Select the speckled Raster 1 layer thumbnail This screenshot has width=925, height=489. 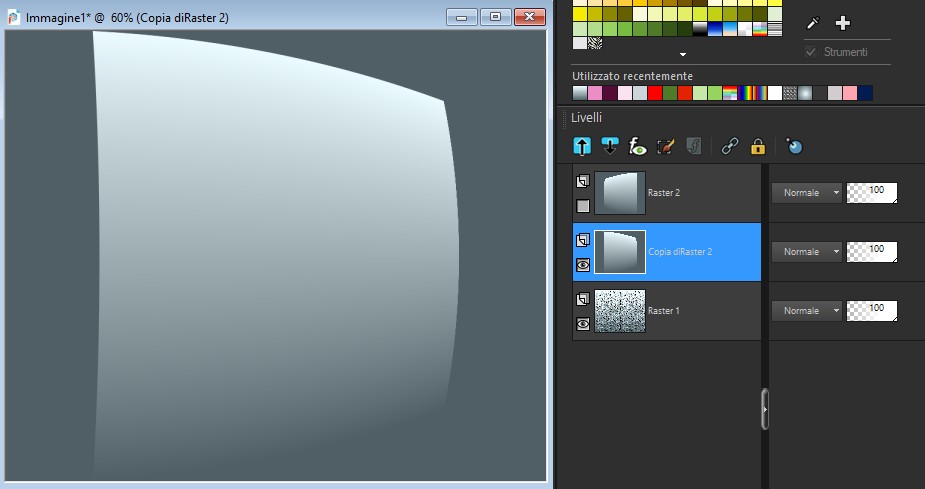[x=620, y=311]
